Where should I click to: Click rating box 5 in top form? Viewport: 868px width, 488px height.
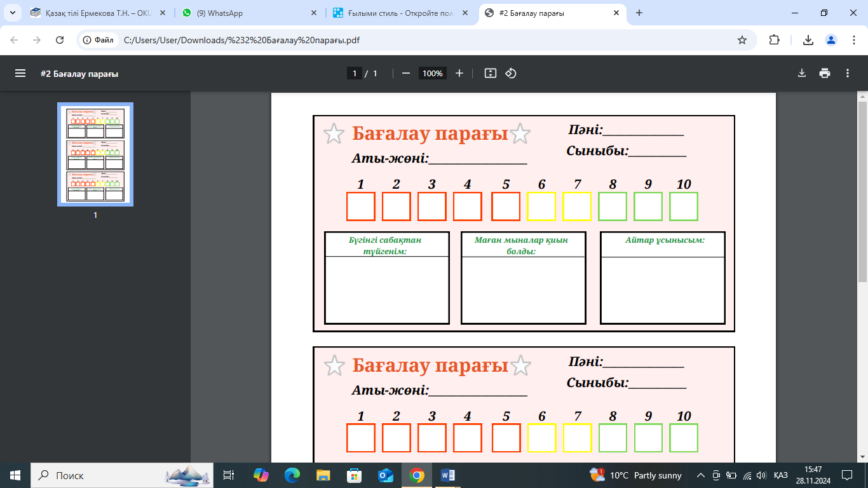[506, 207]
